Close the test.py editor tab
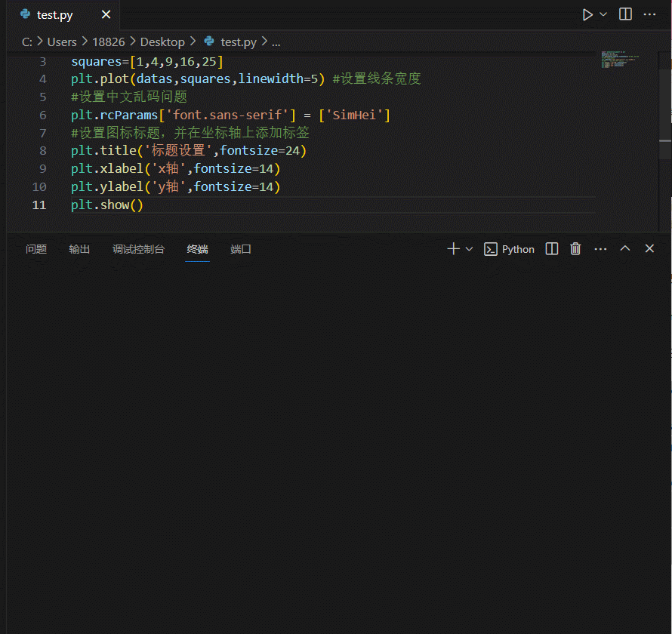This screenshot has height=634, width=672. coord(106,14)
